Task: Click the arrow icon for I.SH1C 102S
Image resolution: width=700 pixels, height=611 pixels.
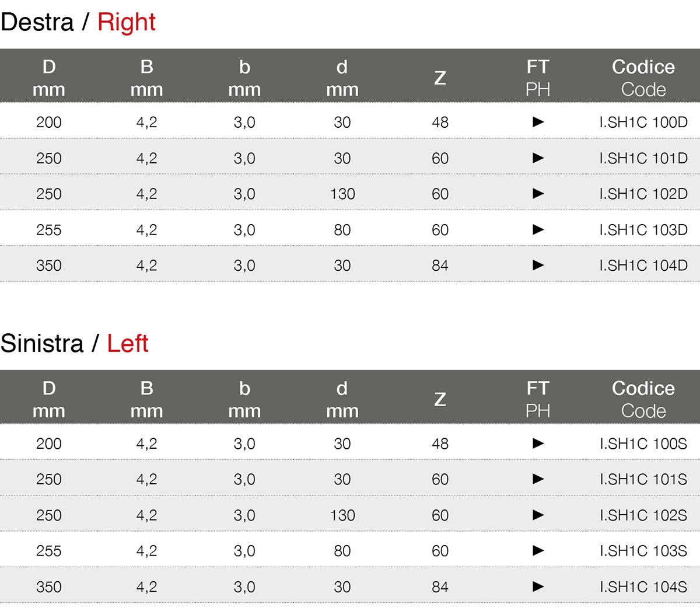Action: pos(538,515)
